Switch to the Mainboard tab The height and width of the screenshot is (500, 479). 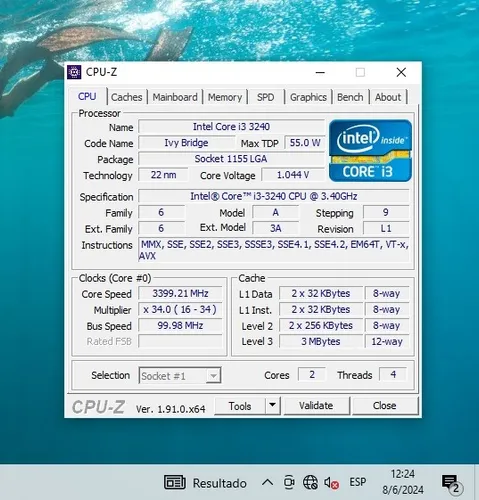(x=175, y=97)
